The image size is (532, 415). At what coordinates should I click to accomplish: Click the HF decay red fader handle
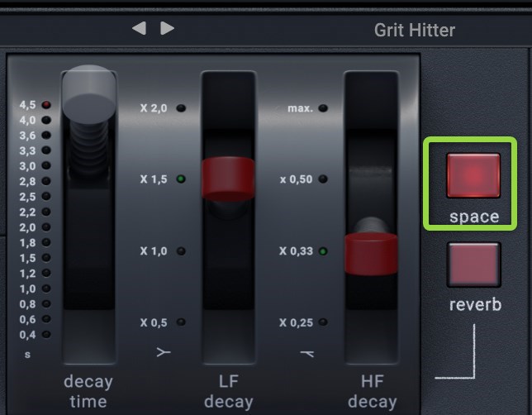pyautogui.click(x=372, y=252)
